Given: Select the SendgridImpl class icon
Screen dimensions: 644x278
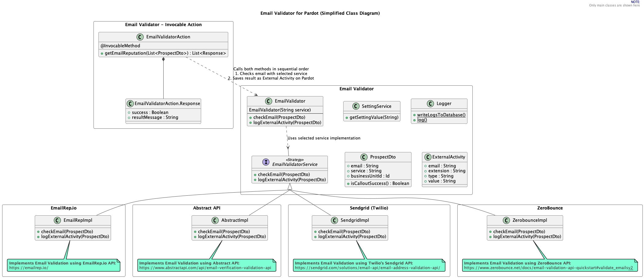Looking at the screenshot, I should 335,220.
